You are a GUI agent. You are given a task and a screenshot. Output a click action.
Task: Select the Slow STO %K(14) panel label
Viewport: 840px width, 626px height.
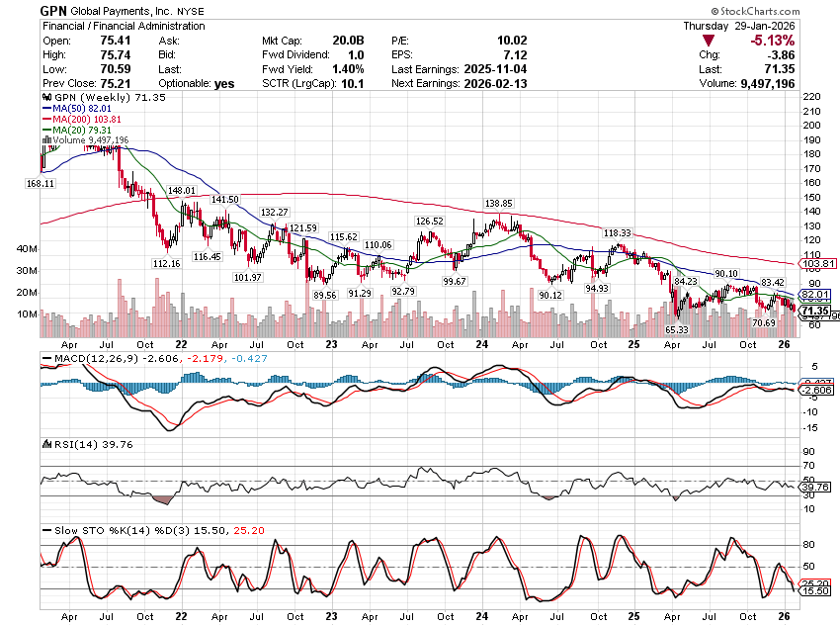pos(94,529)
